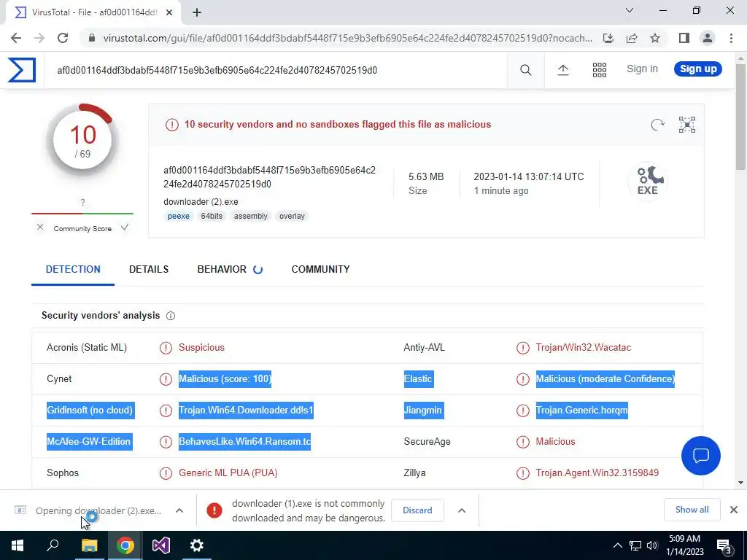Click the hash search input field
The width and height of the screenshot is (747, 560).
click(275, 70)
